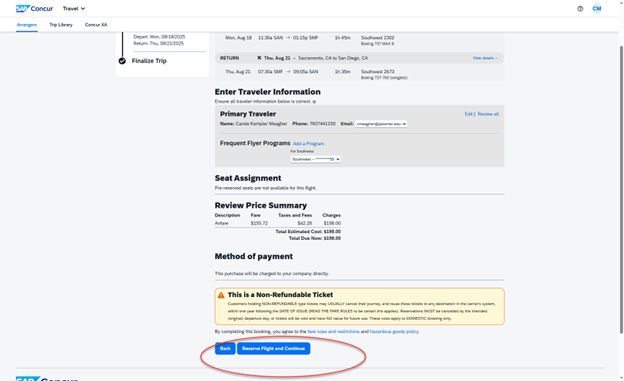Click the Non-Refundable Ticket warning icon

[x=221, y=295]
